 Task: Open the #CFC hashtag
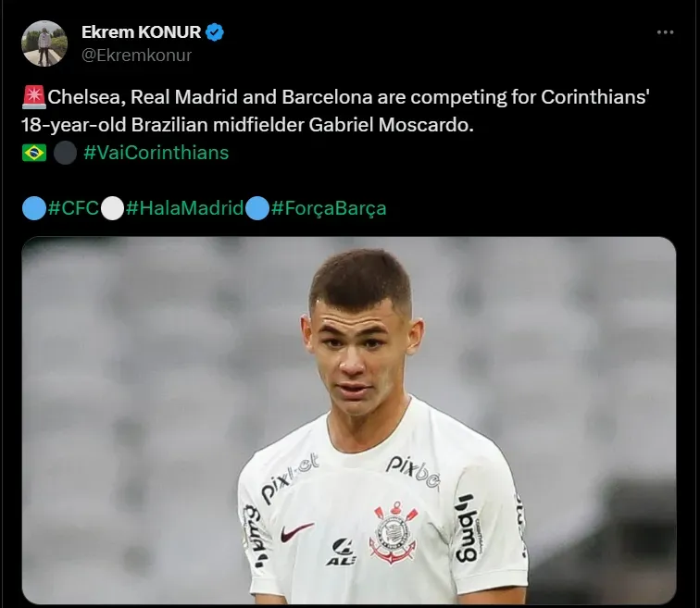pos(73,208)
